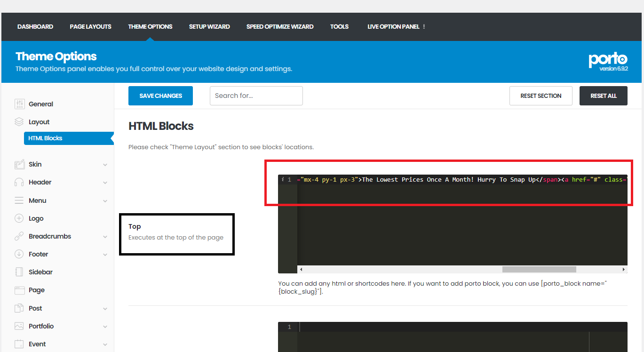Click the Event calendar icon
Image resolution: width=644 pixels, height=352 pixels.
(19, 344)
